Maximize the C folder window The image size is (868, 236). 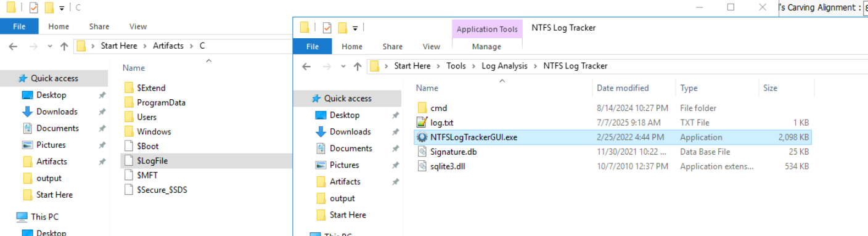pyautogui.click(x=731, y=7)
